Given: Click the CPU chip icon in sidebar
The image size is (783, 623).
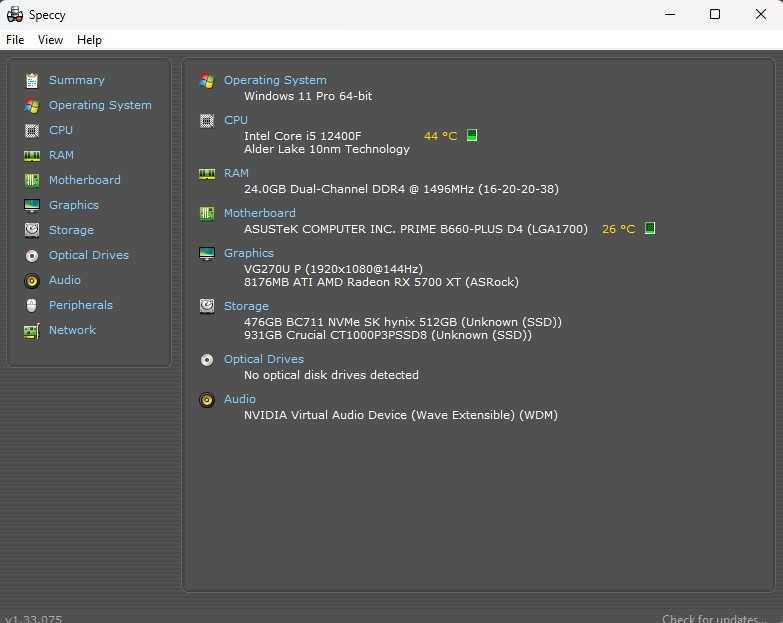Looking at the screenshot, I should click(32, 130).
